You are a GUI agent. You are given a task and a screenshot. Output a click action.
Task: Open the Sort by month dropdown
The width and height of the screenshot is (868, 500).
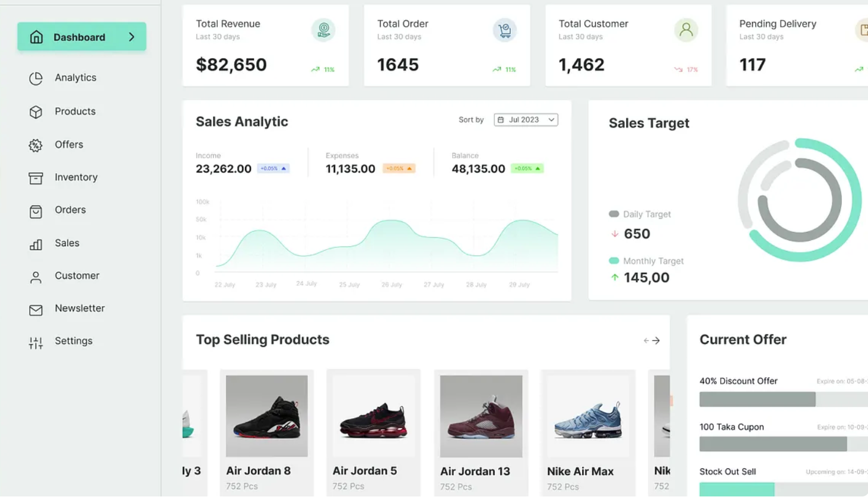[x=526, y=119]
